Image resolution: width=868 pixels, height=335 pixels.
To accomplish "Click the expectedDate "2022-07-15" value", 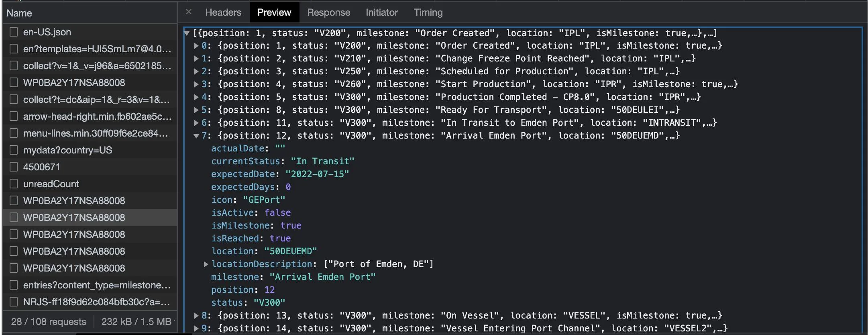I will pyautogui.click(x=317, y=174).
